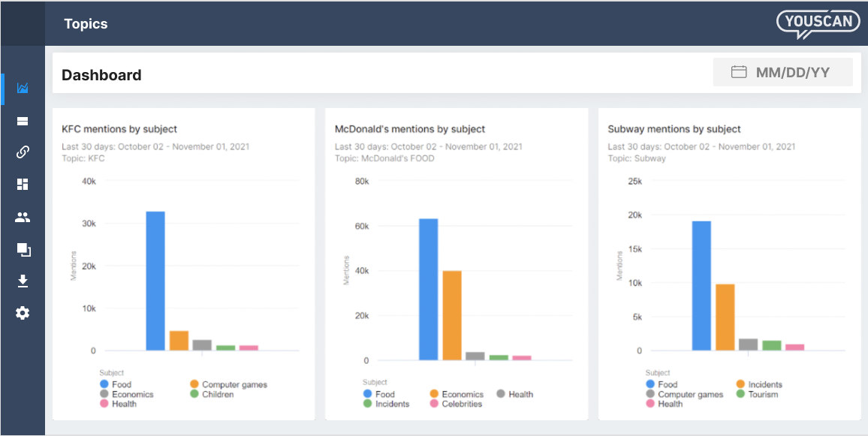Click the orange Incidents swatch in Subway legend
The image size is (868, 436).
click(740, 384)
